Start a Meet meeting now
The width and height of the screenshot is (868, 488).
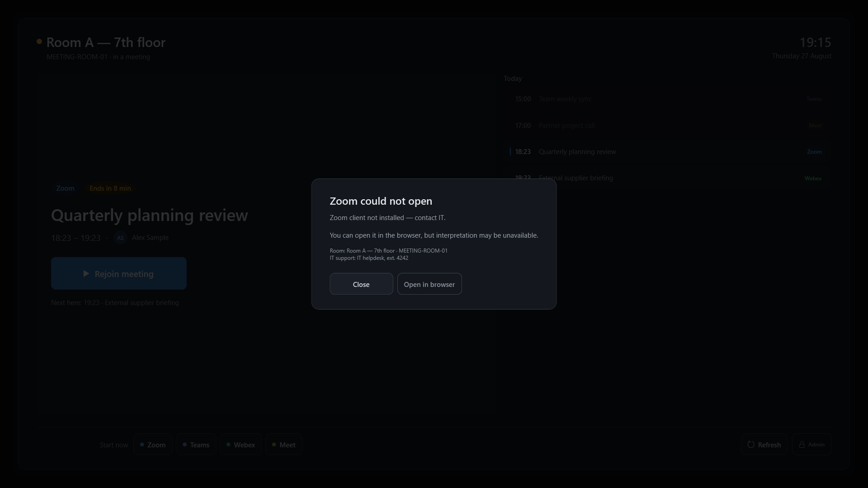pos(283,445)
